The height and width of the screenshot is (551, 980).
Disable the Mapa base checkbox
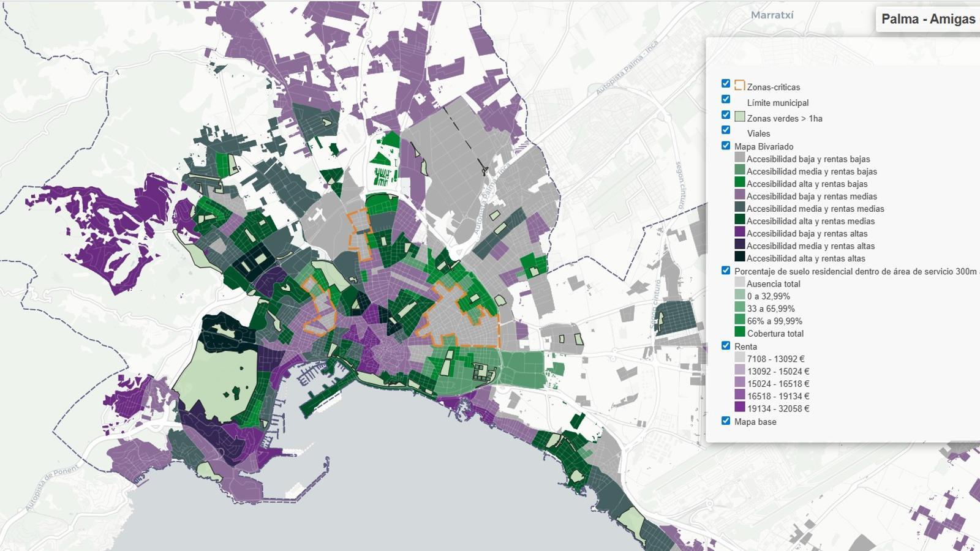[x=726, y=421]
